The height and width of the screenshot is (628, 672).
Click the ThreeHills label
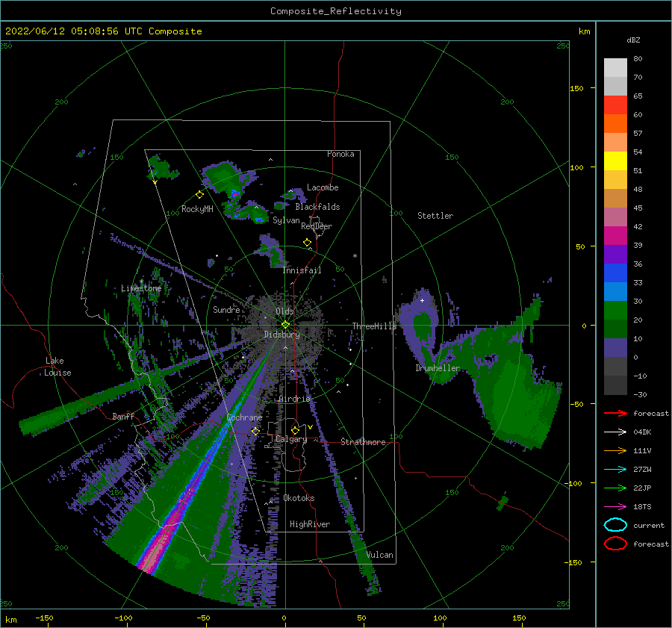[374, 326]
